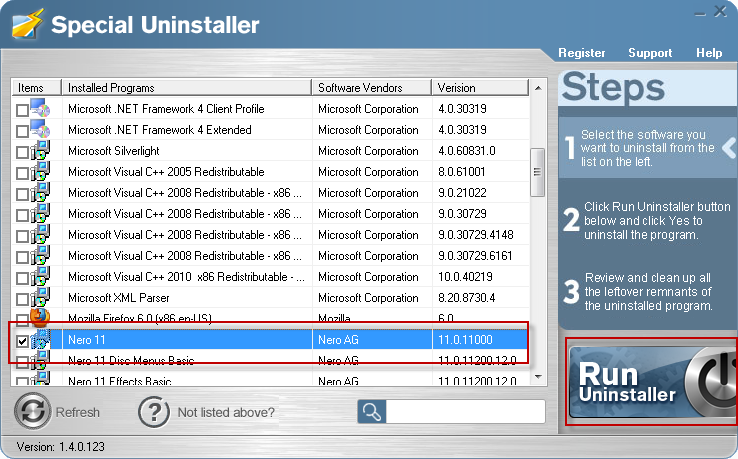This screenshot has height=459, width=738.
Task: Click the .NET Framework 4 Extended icon
Action: (40, 129)
